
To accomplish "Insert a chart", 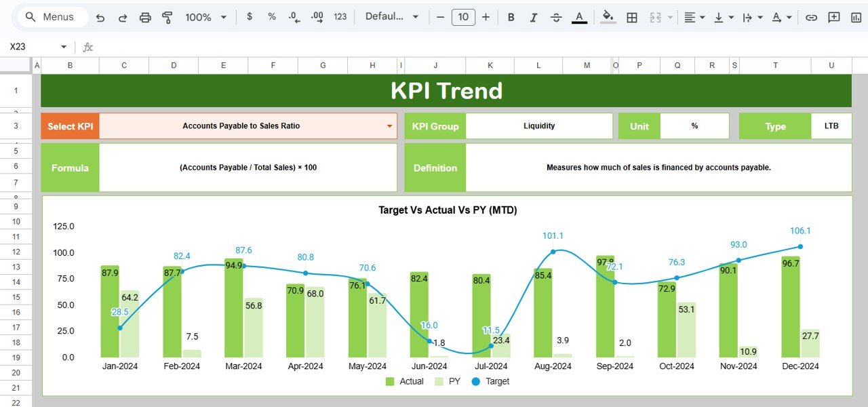I will (x=855, y=17).
